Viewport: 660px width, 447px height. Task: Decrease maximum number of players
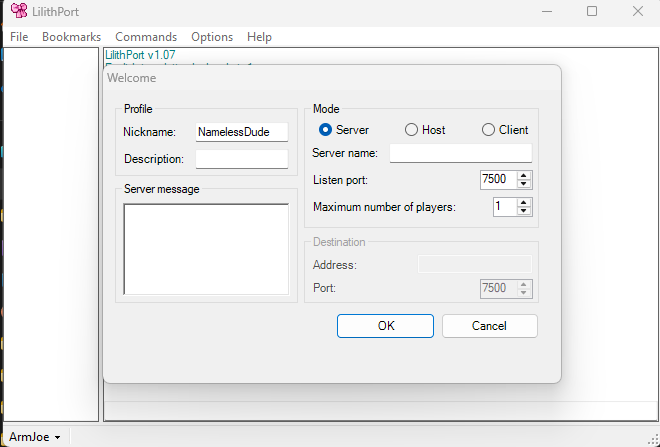click(x=524, y=211)
